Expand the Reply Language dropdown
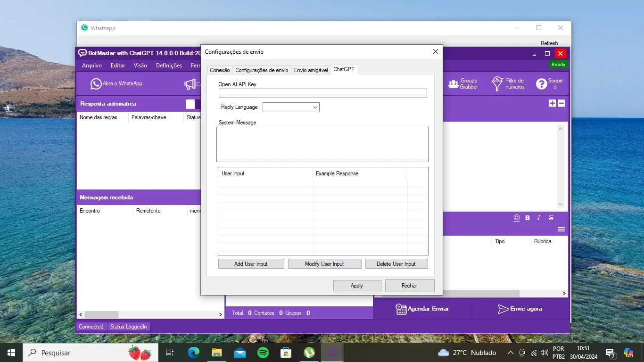644x362 pixels. pyautogui.click(x=291, y=107)
